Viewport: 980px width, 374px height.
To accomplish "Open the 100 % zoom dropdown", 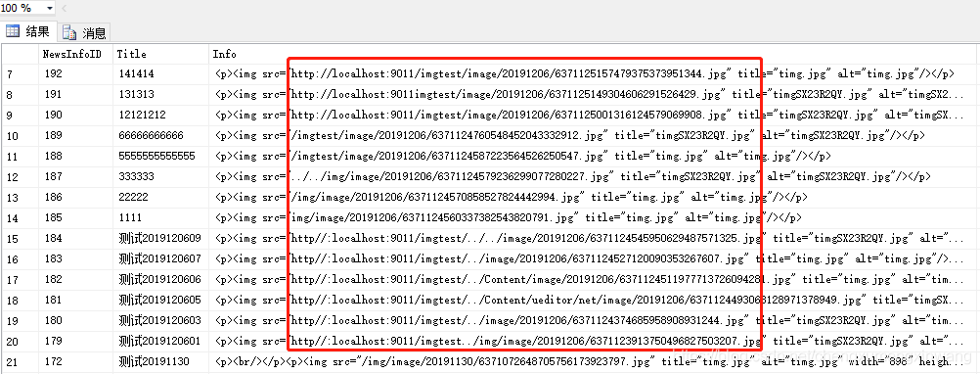I will [x=49, y=8].
